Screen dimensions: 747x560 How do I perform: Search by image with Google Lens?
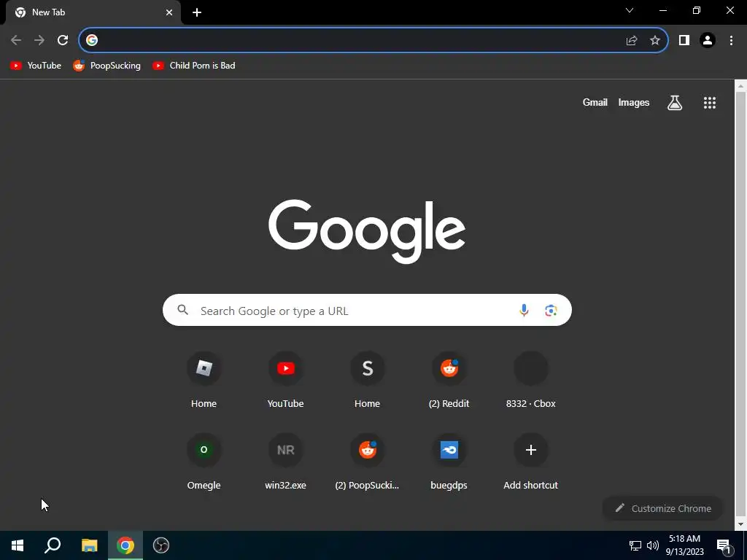[x=551, y=311]
